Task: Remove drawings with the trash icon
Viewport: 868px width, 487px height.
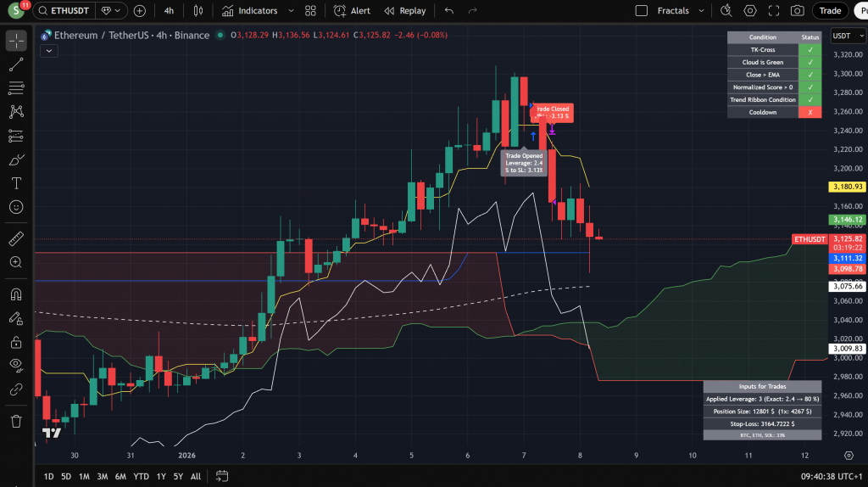Action: (16, 421)
